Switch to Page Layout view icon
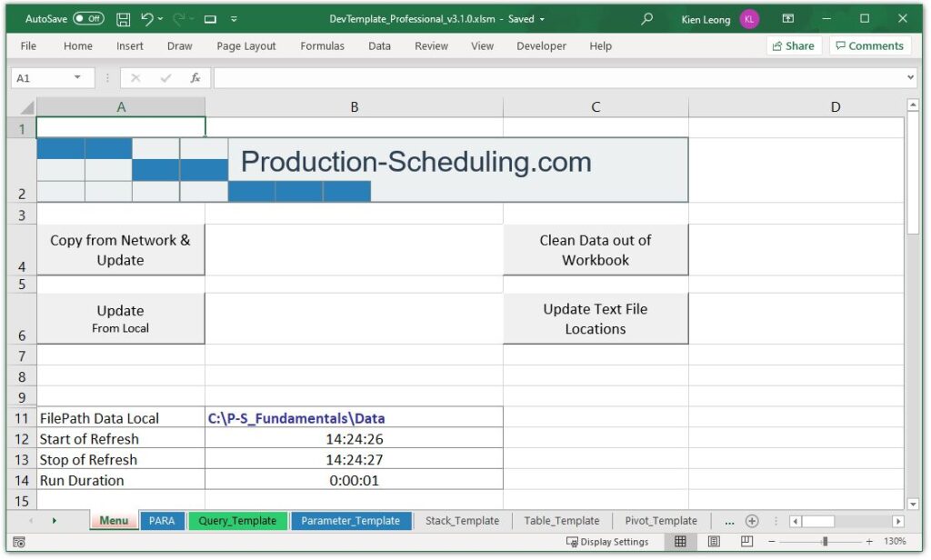The width and height of the screenshot is (931, 560). 714,542
